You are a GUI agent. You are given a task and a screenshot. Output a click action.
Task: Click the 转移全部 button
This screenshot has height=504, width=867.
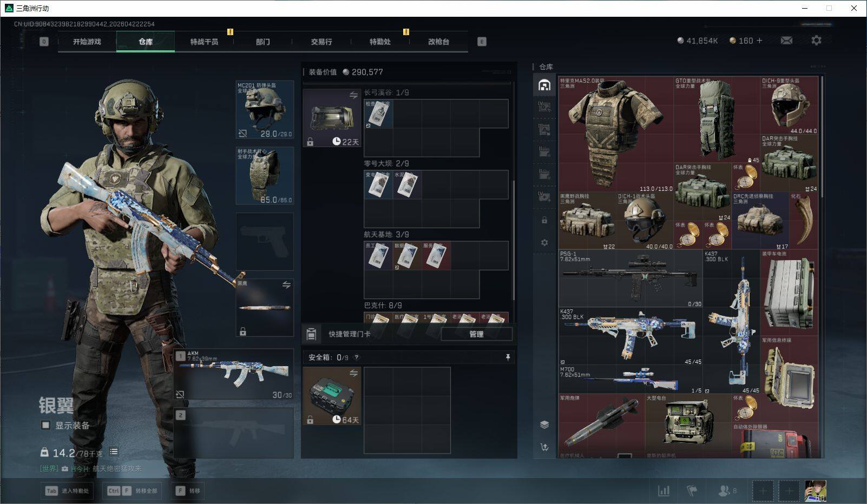pyautogui.click(x=133, y=491)
